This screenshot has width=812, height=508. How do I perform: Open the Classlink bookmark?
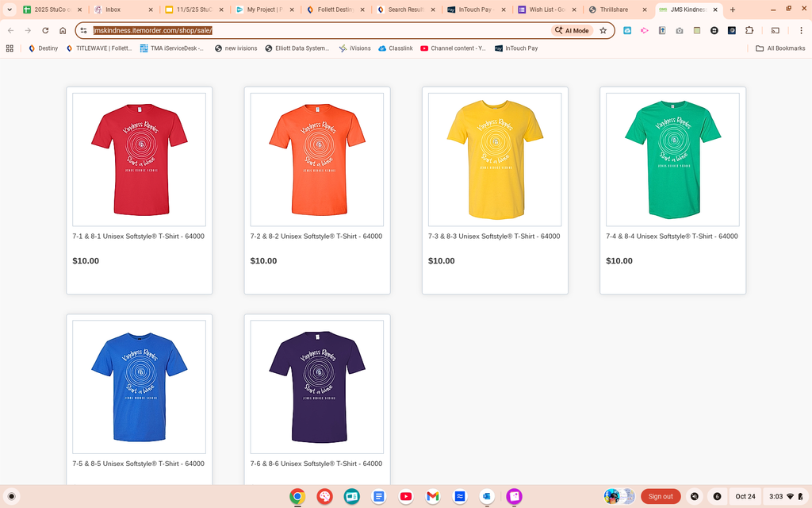pos(396,48)
